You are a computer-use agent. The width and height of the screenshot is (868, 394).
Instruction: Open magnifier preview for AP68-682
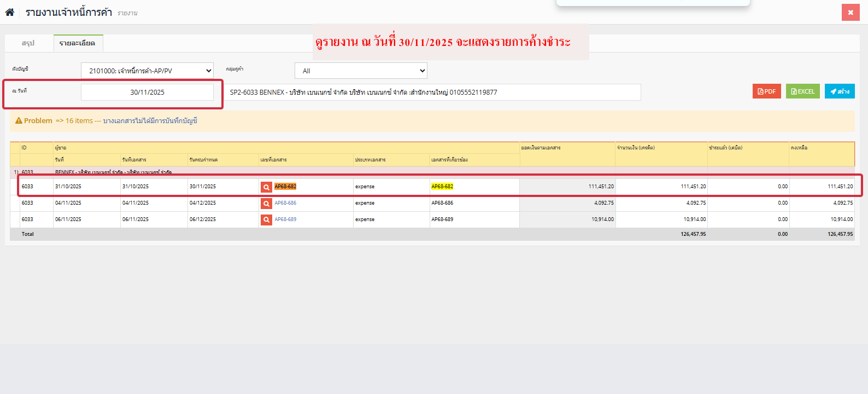click(x=266, y=187)
